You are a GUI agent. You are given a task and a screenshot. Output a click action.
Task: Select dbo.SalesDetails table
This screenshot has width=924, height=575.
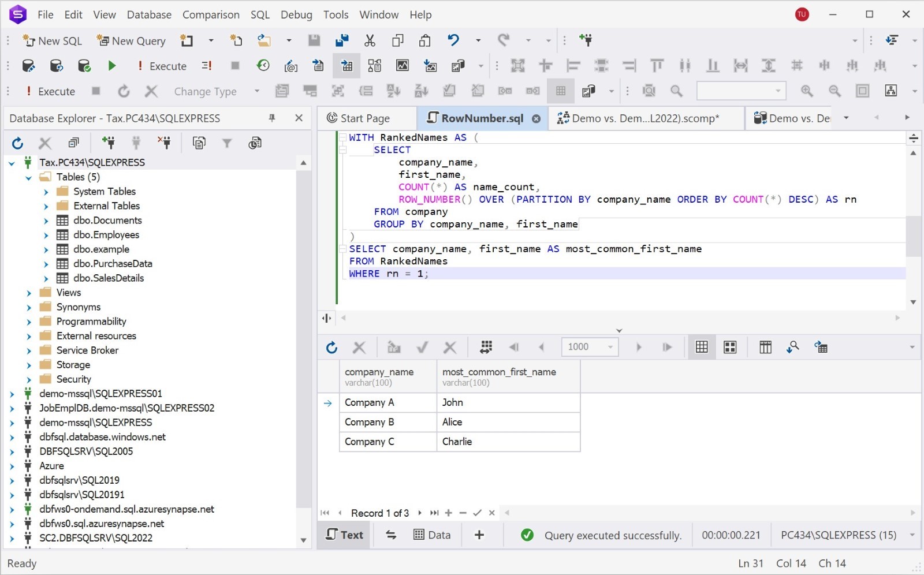point(109,278)
